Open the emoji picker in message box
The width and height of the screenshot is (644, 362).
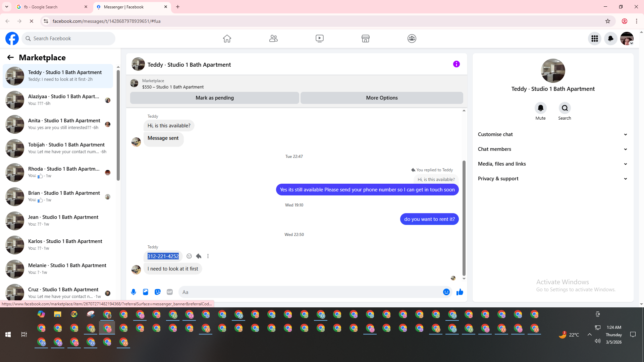click(x=446, y=292)
